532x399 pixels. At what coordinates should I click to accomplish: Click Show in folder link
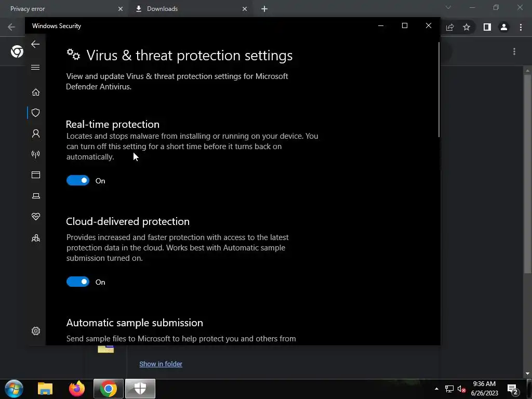[161, 364]
